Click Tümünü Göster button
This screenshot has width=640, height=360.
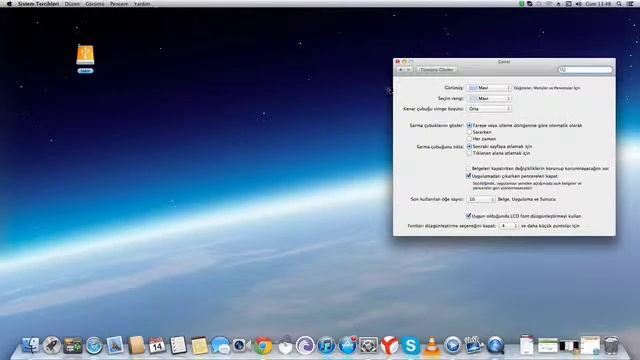click(x=437, y=70)
